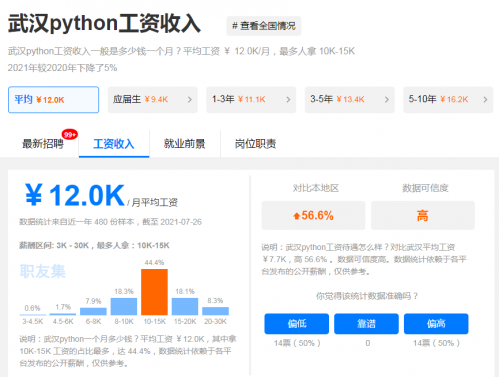Screen dimensions: 499x377
Task: Click the 0 vote count under 靠谱
Action: [368, 343]
